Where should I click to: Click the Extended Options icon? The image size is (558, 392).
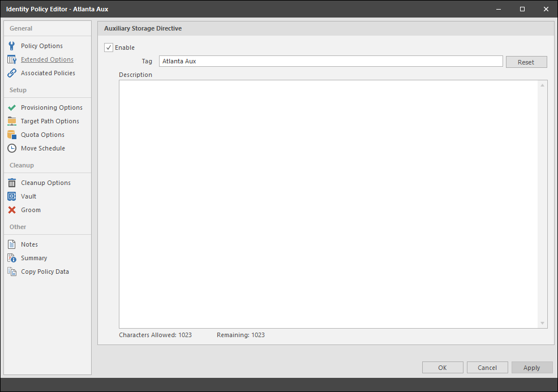coord(12,59)
